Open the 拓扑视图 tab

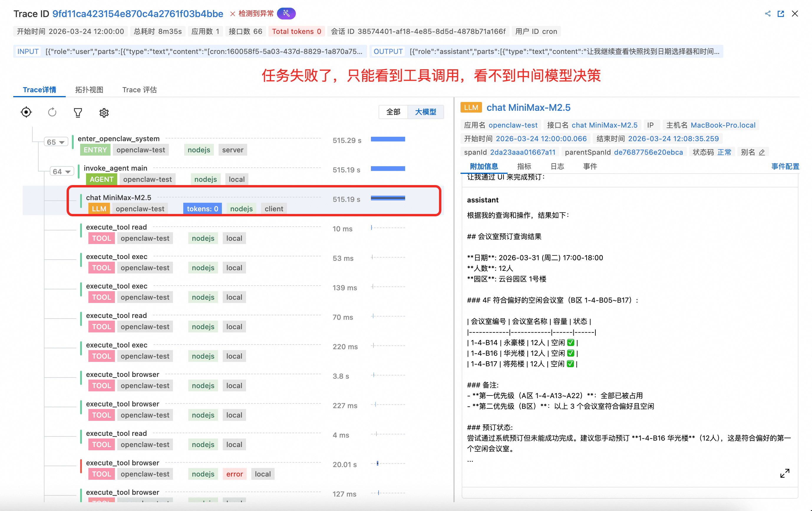89,90
